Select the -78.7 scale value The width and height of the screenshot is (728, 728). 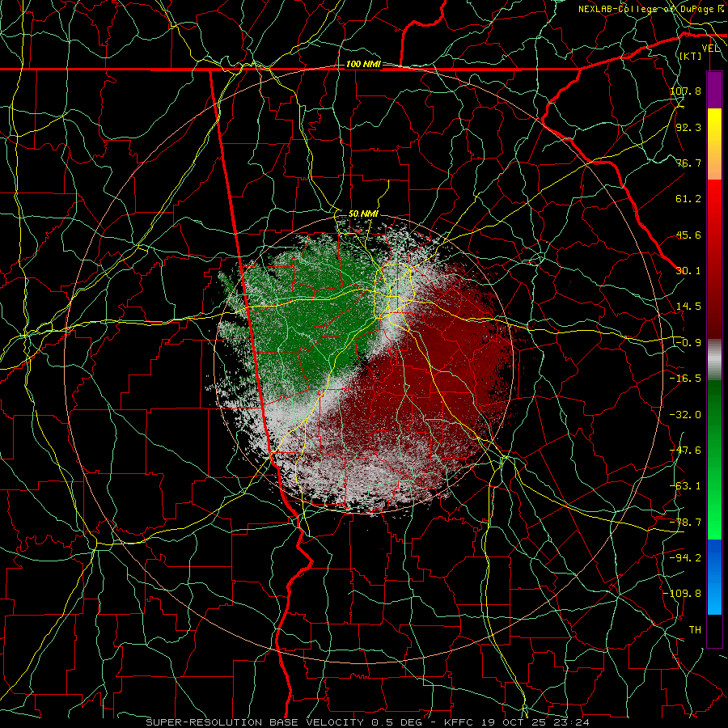coord(685,523)
